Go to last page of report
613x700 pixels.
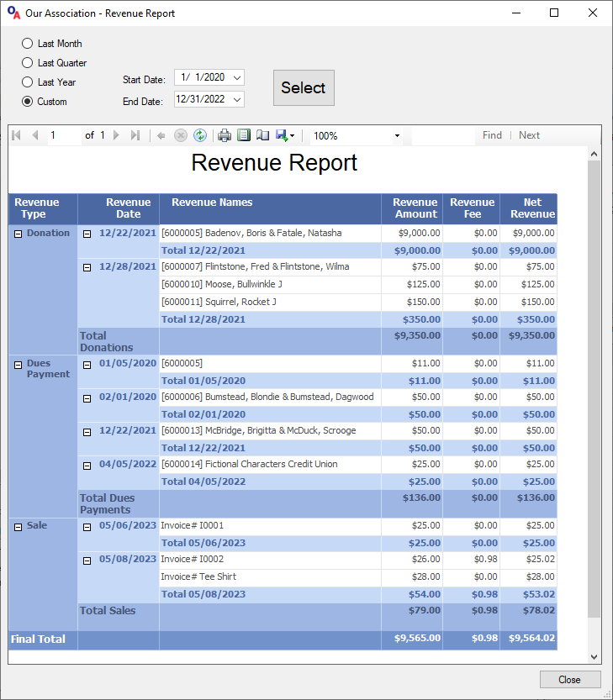(135, 135)
